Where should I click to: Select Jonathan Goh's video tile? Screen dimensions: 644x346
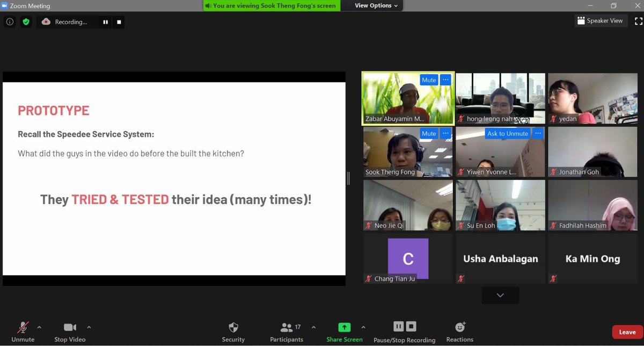[x=592, y=152]
